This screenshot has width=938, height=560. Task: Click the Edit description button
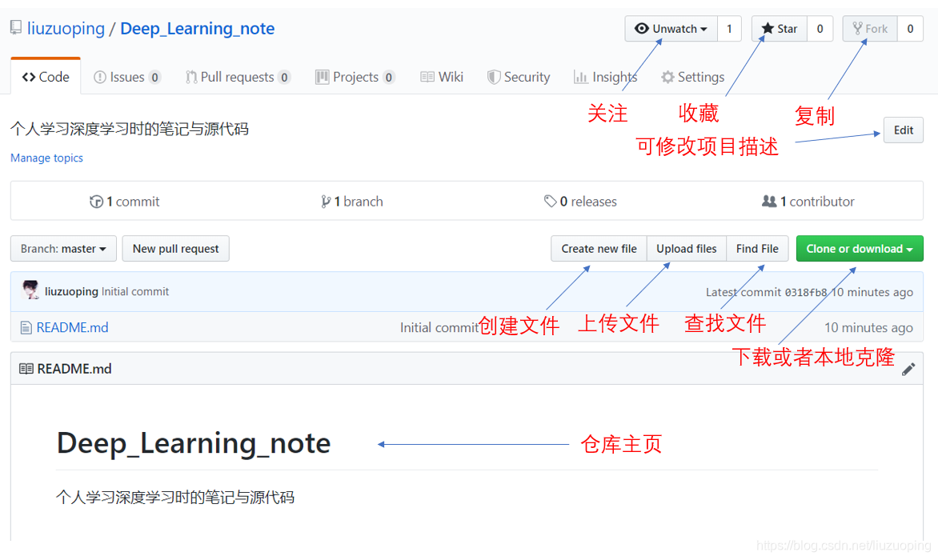(904, 130)
